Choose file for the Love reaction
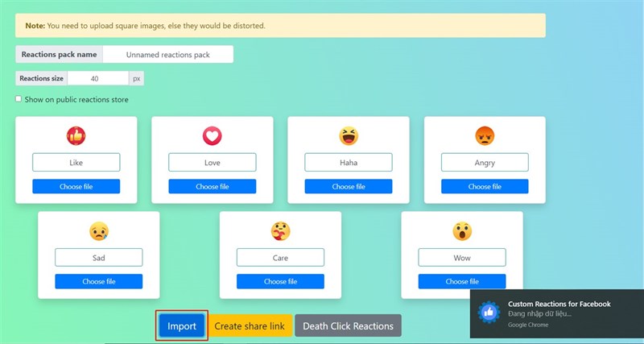This screenshot has width=644, height=344. coord(212,186)
